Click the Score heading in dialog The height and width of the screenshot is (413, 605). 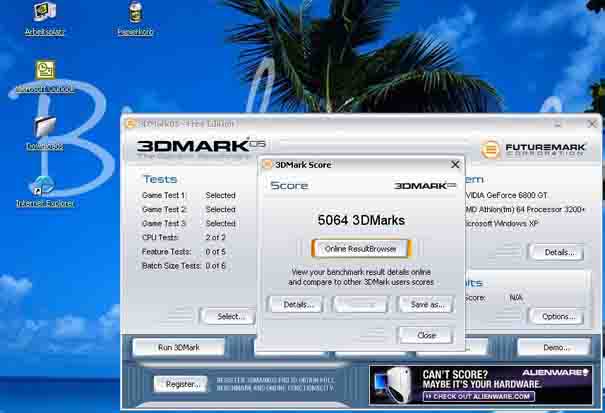pos(289,186)
